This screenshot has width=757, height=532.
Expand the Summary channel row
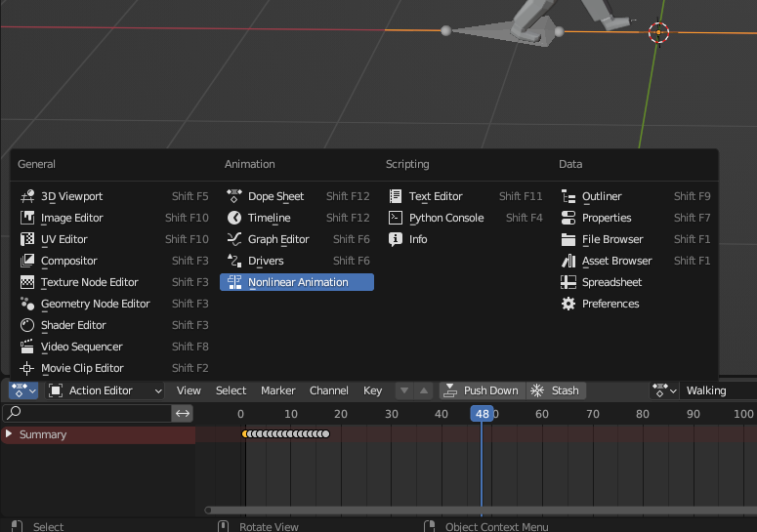pyautogui.click(x=10, y=434)
